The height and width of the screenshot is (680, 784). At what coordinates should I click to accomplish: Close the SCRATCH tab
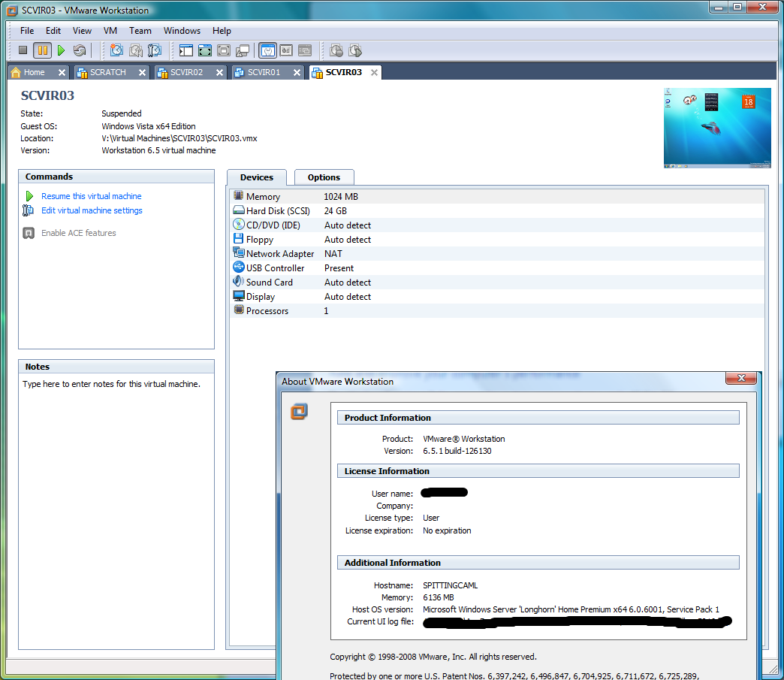pyautogui.click(x=142, y=73)
